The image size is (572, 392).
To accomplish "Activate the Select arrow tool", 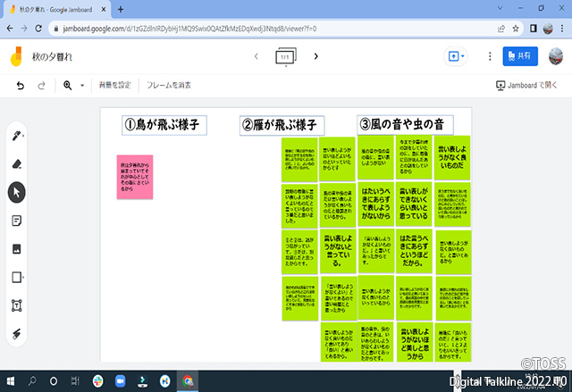I will click(17, 192).
